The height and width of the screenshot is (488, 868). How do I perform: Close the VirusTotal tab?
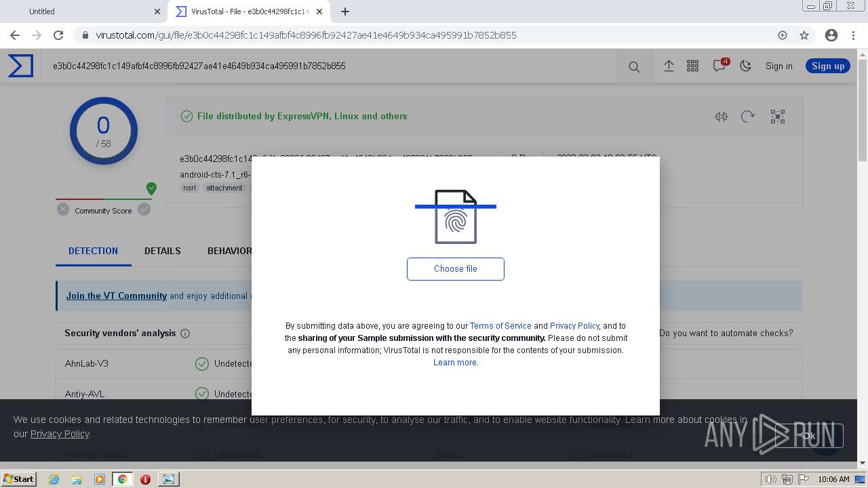click(x=319, y=12)
